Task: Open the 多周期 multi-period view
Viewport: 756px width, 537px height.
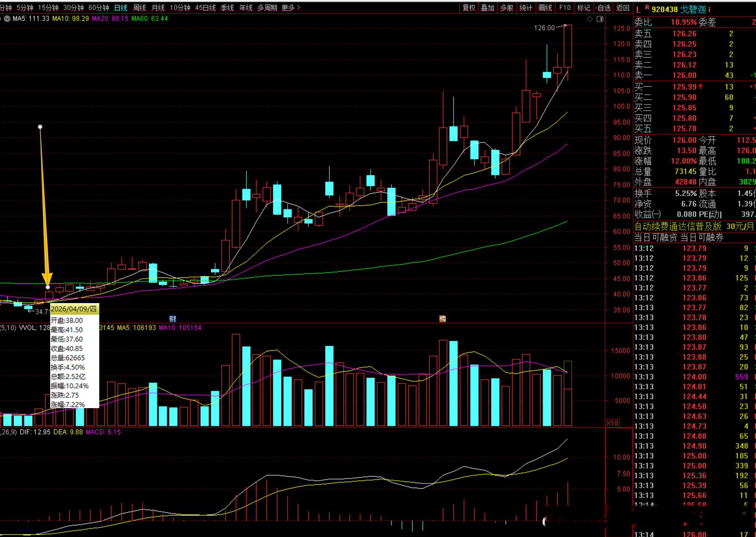Action: [x=267, y=8]
